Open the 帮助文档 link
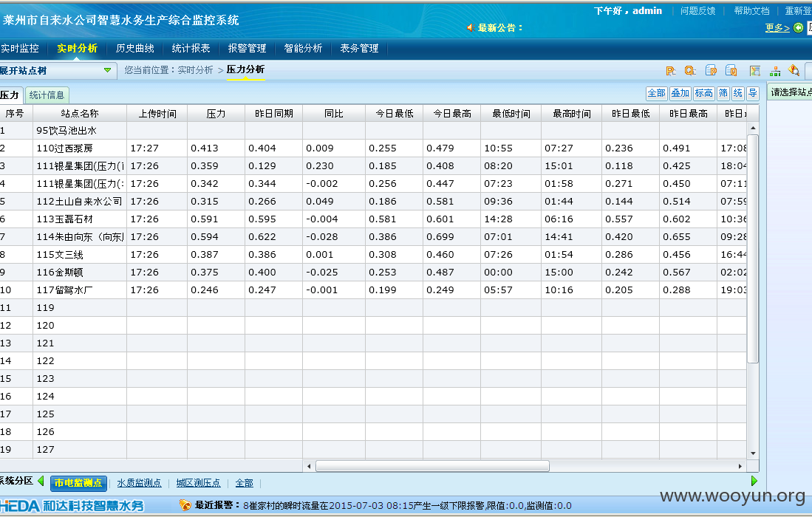 [751, 11]
